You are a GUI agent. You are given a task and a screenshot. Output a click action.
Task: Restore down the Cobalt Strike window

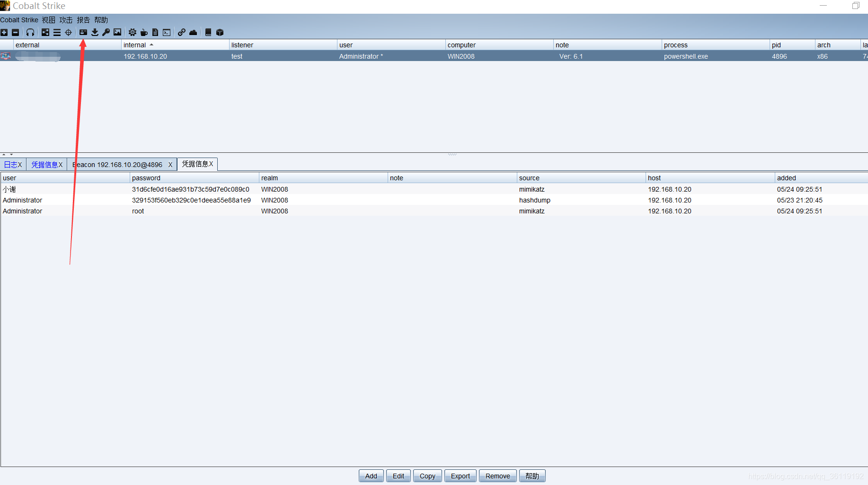point(856,6)
